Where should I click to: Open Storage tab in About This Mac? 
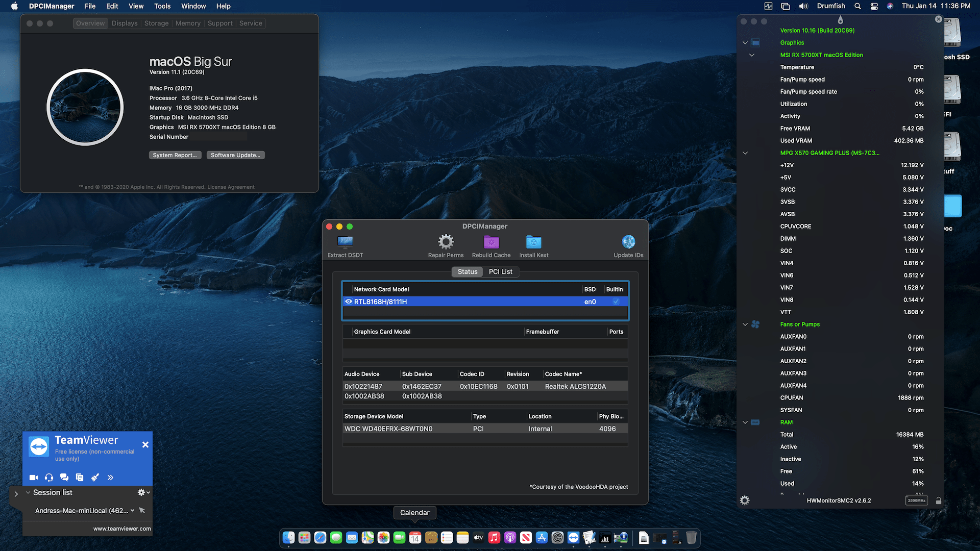pyautogui.click(x=156, y=23)
